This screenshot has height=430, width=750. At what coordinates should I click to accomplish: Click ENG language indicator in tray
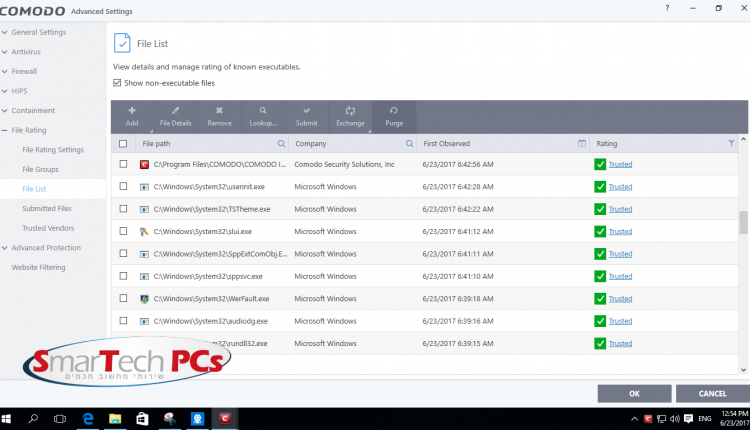click(705, 419)
